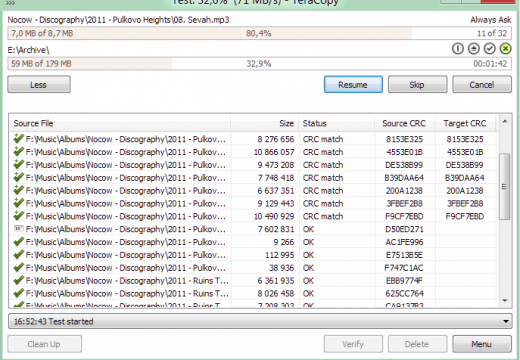Click Source CRC value 8153E325

coord(404,139)
